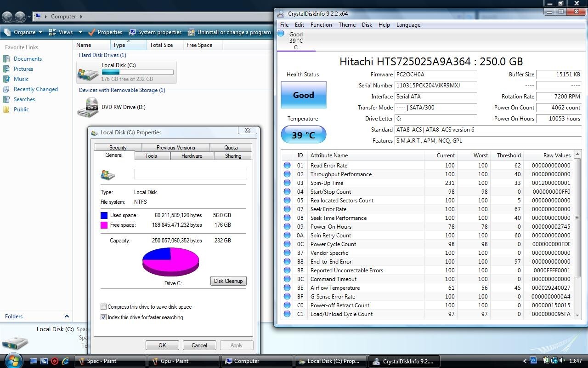
Task: Open Documents favorite link icon
Action: (6, 59)
